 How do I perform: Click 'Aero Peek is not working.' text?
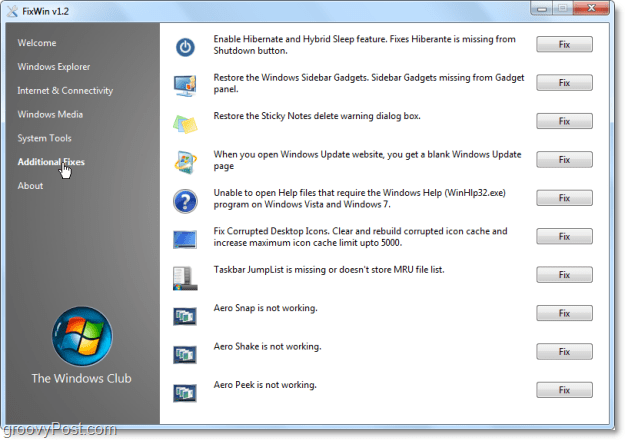tap(265, 385)
